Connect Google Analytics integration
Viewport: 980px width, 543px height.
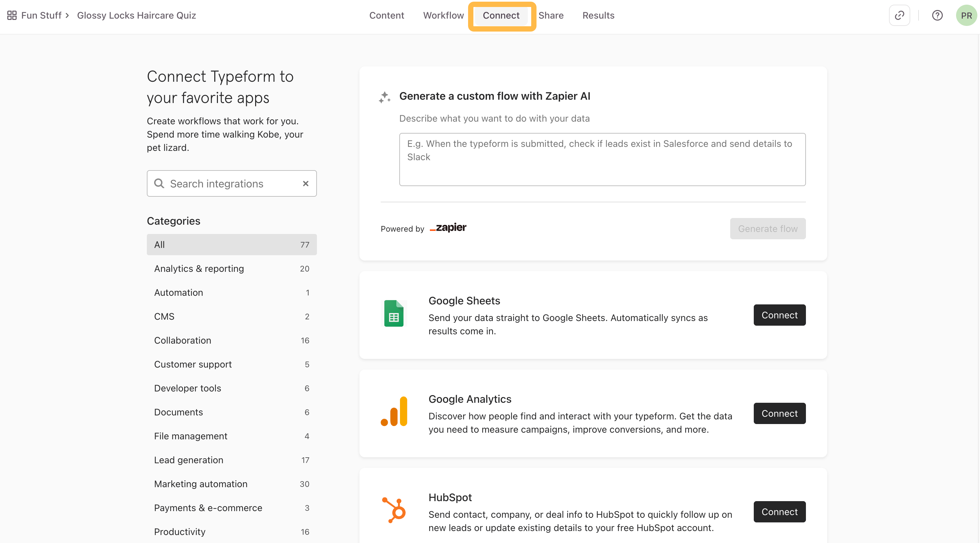pos(779,413)
